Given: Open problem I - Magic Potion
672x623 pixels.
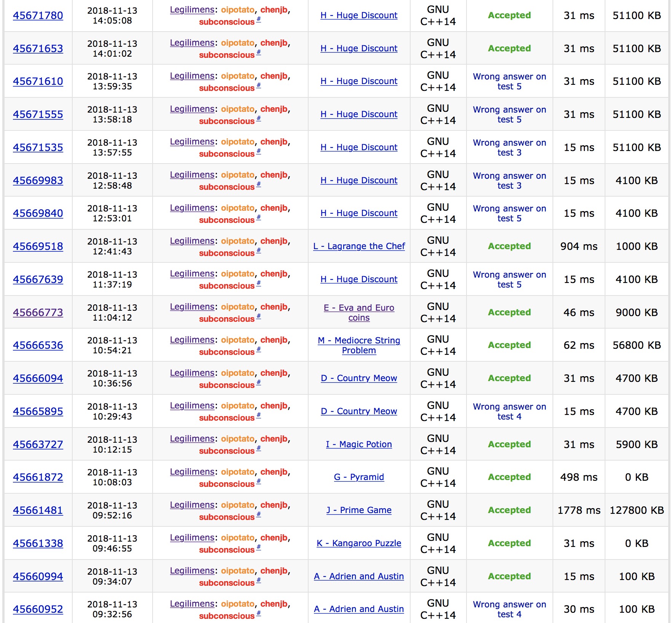Looking at the screenshot, I should 359,444.
